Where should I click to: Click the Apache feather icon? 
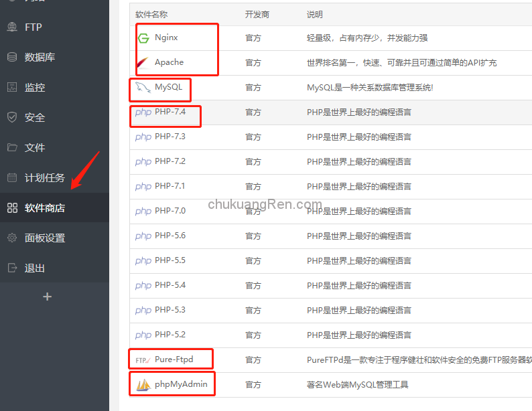[143, 63]
